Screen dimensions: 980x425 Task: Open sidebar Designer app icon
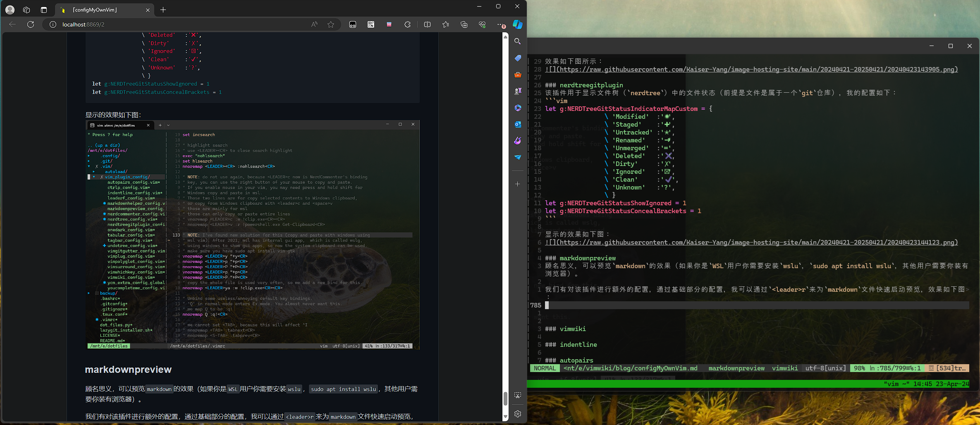click(518, 141)
